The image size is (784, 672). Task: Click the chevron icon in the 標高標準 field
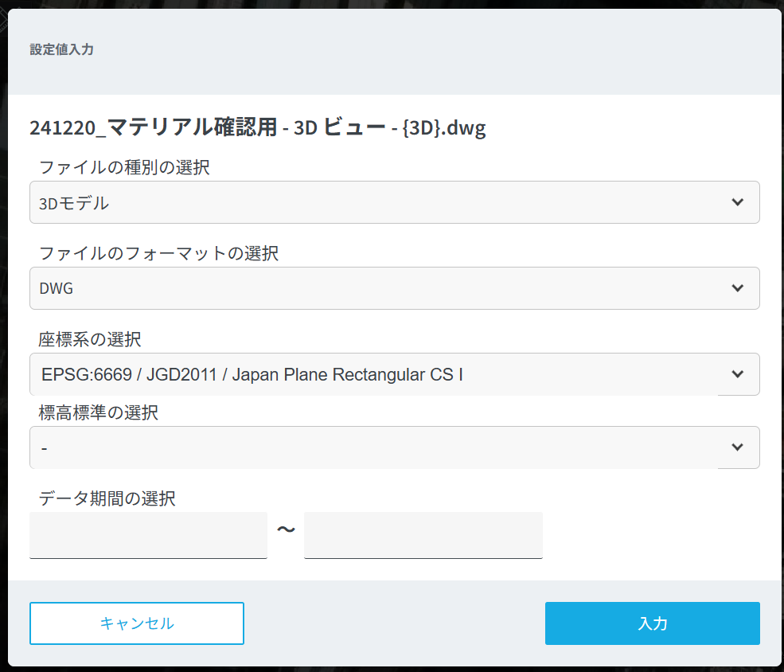tap(737, 447)
